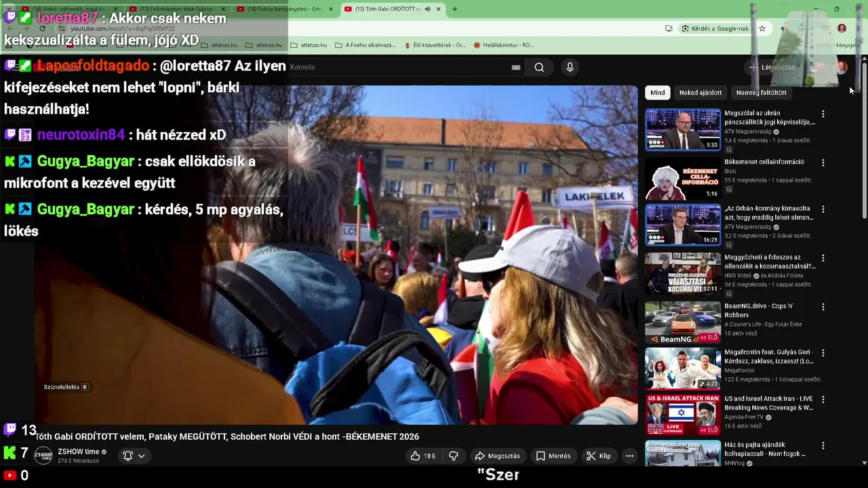Open the more actions ellipsis under the video
The image size is (868, 488).
point(629,456)
